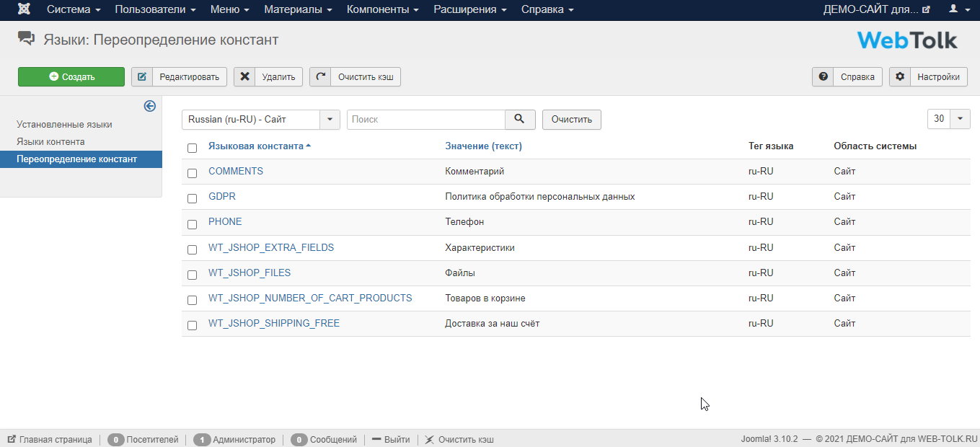Image resolution: width=980 pixels, height=447 pixels.
Task: Click the Clear cache refresh icon
Action: 320,76
